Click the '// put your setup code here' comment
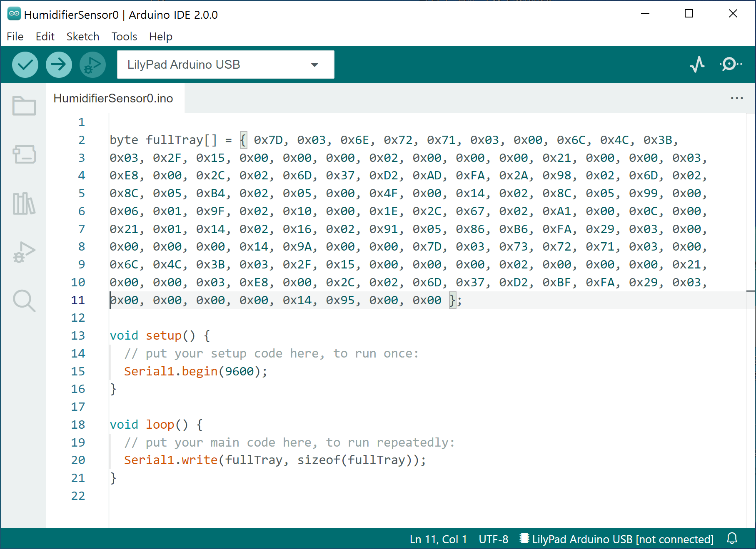The image size is (756, 549). [x=271, y=353]
